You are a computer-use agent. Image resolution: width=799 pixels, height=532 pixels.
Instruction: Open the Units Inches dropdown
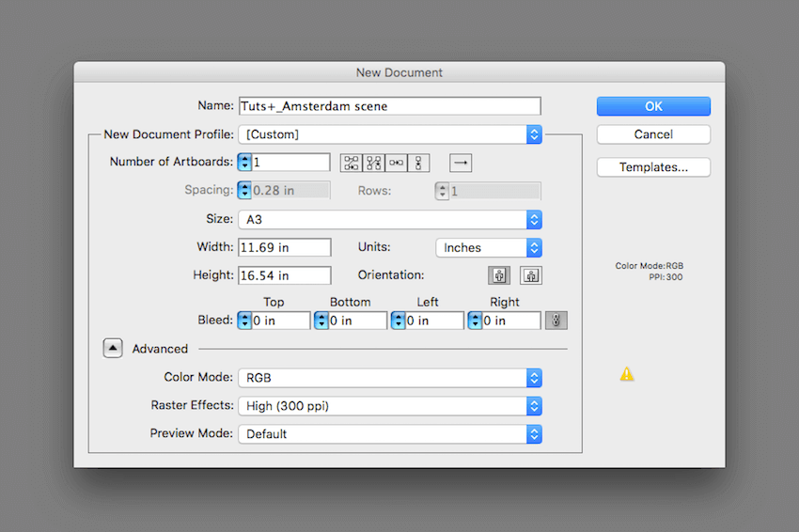click(489, 247)
